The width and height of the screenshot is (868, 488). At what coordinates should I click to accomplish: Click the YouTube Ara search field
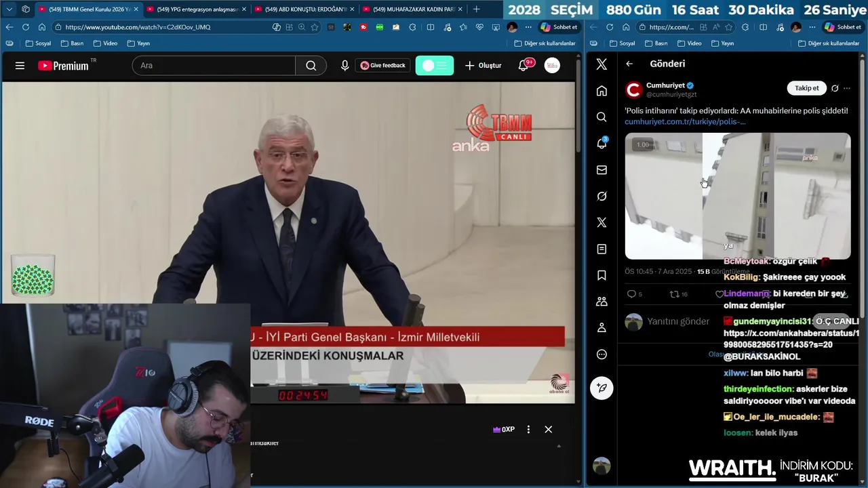[x=214, y=66]
